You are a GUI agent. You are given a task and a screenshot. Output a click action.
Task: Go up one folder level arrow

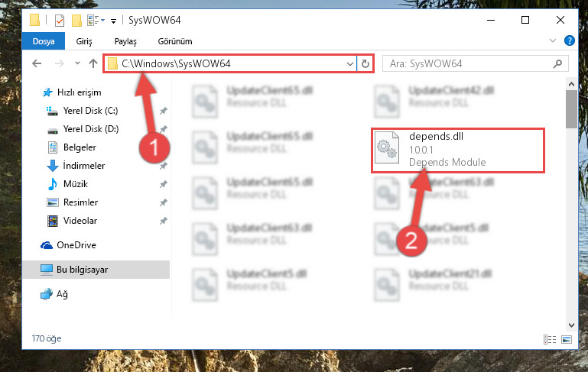coord(93,63)
